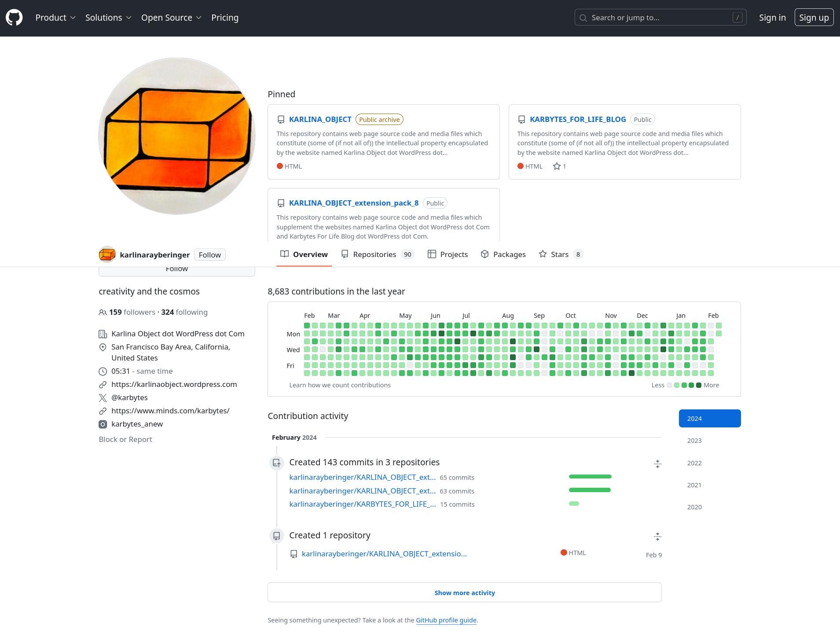Select the 2024 year filter
This screenshot has height=633, width=840.
click(709, 419)
